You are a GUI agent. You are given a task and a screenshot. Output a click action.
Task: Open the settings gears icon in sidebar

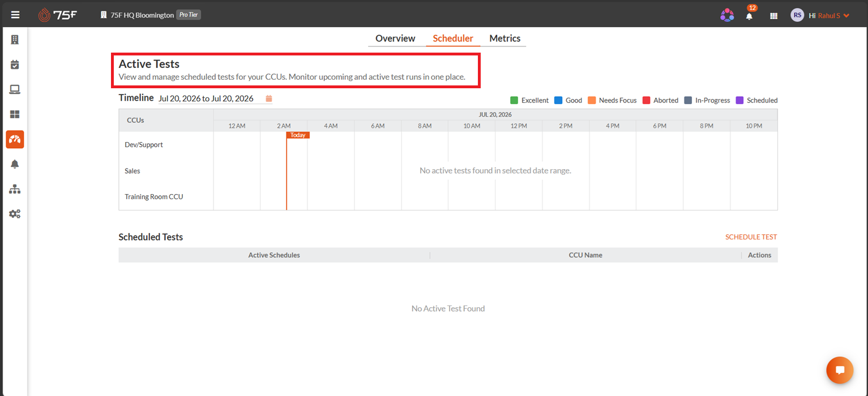tap(15, 214)
